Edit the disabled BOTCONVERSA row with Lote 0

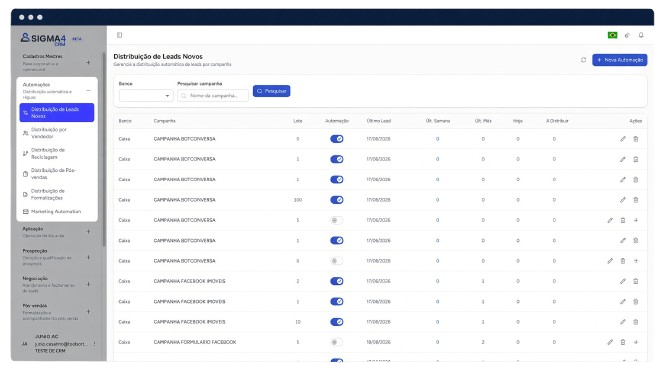(x=610, y=261)
